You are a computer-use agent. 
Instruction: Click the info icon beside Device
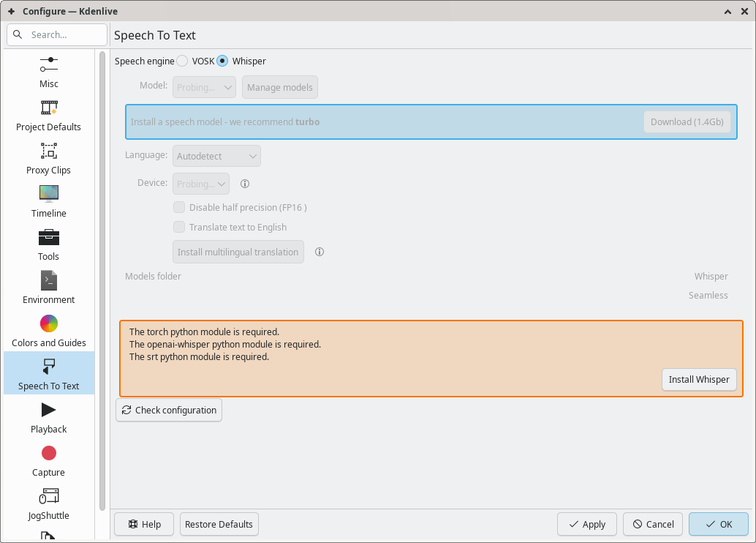click(245, 184)
